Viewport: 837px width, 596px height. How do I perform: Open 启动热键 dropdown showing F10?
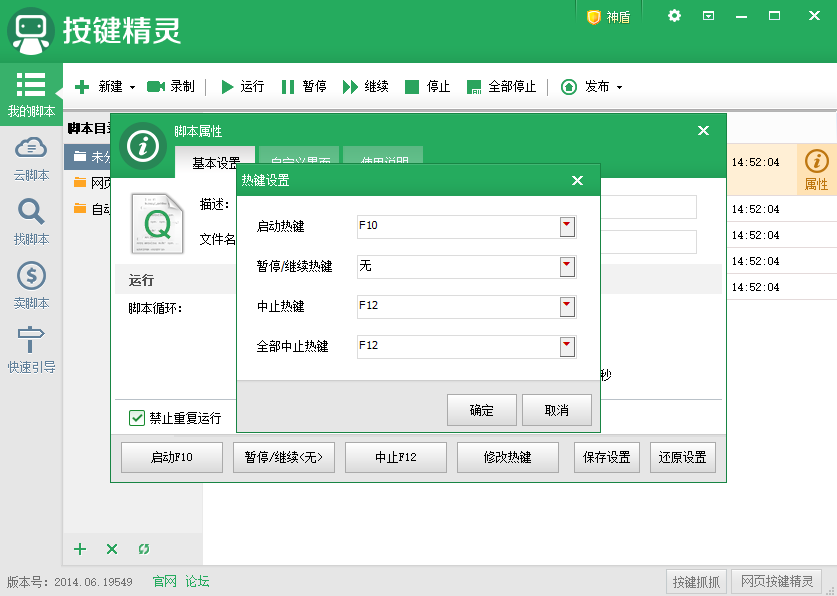coord(567,227)
